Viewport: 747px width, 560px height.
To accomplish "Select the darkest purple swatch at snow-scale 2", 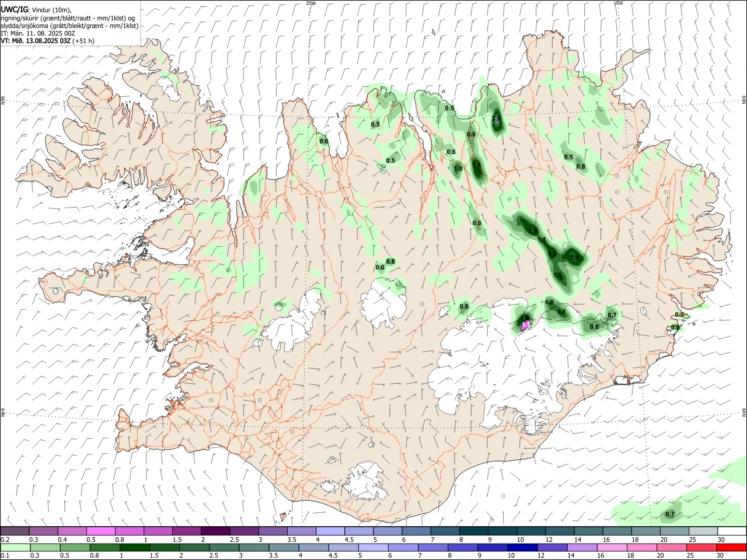I will (215, 531).
